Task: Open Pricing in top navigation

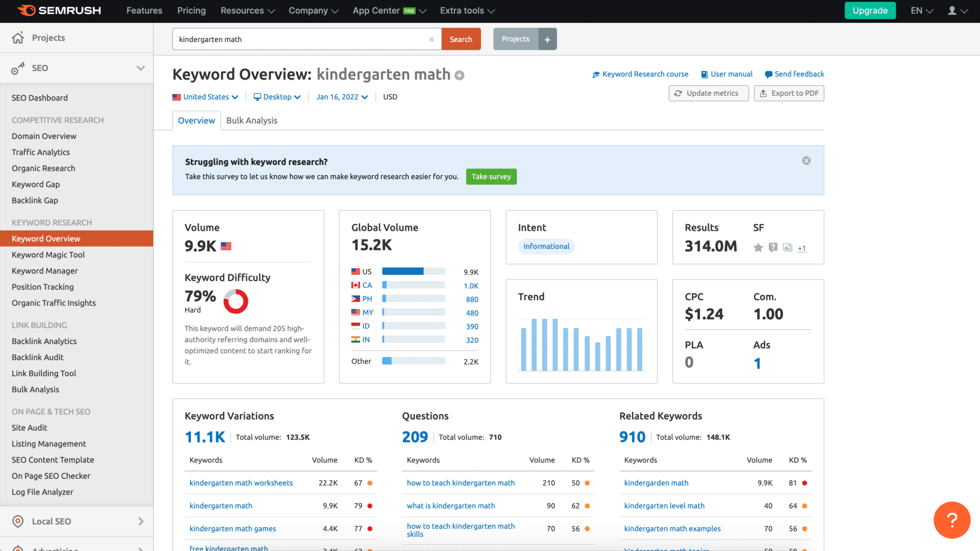Action: pos(191,11)
